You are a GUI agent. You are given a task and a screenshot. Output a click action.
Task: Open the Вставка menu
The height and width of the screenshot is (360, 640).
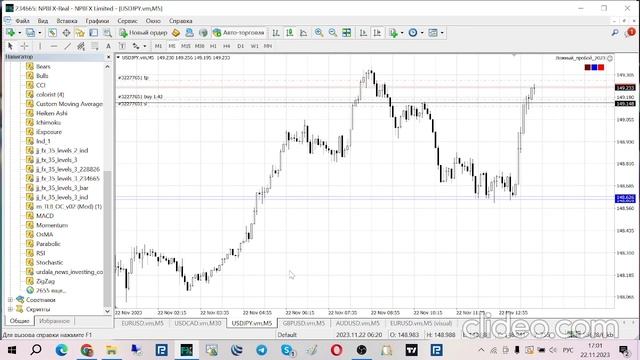point(67,21)
